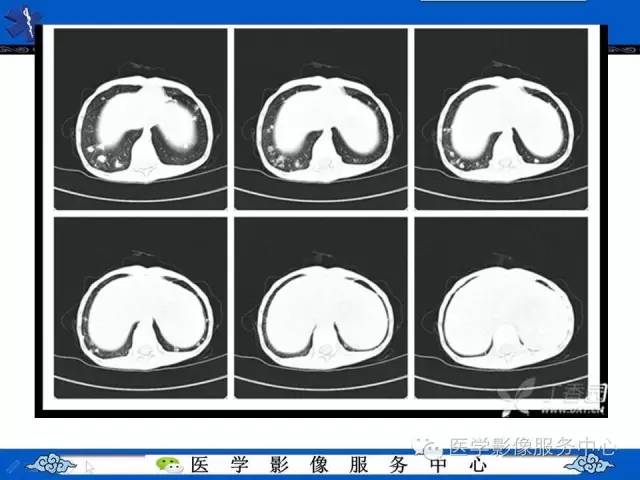Click the 医学影像服务中心 watermark text
This screenshot has width=640, height=480.
532,446
